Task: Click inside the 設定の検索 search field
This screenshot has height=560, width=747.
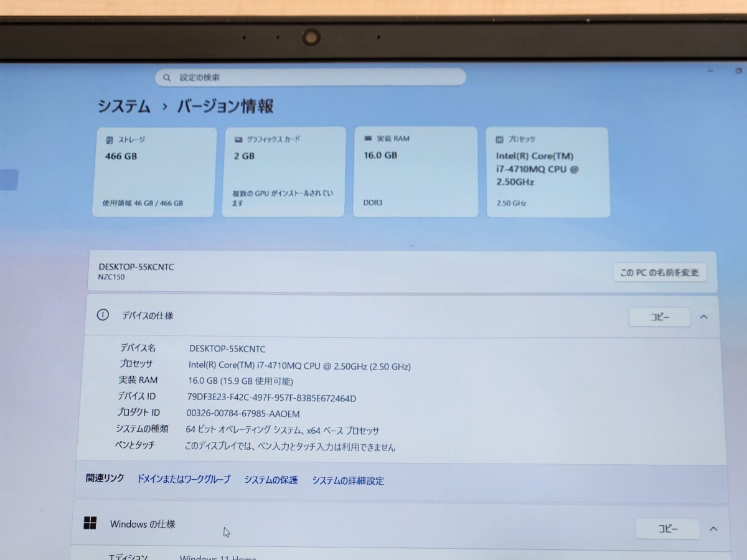Action: pos(311,77)
